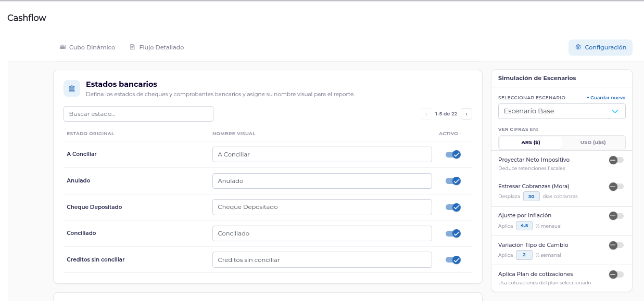Go to previous page of bank states
Image resolution: width=644 pixels, height=301 pixels.
click(x=426, y=114)
